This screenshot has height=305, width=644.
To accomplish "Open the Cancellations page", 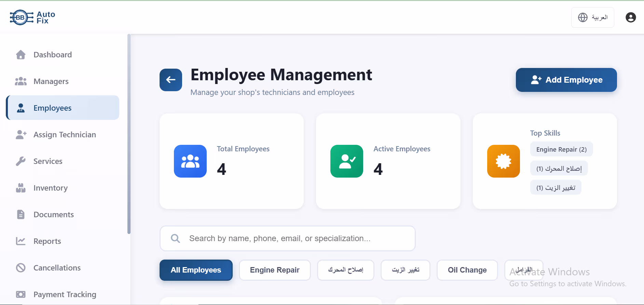I will pos(63,268).
